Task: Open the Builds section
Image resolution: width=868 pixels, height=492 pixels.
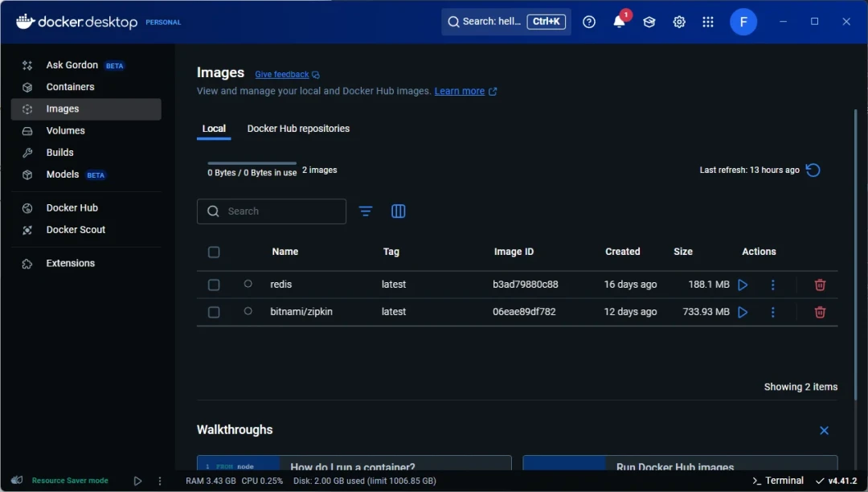Action: [x=86, y=153]
